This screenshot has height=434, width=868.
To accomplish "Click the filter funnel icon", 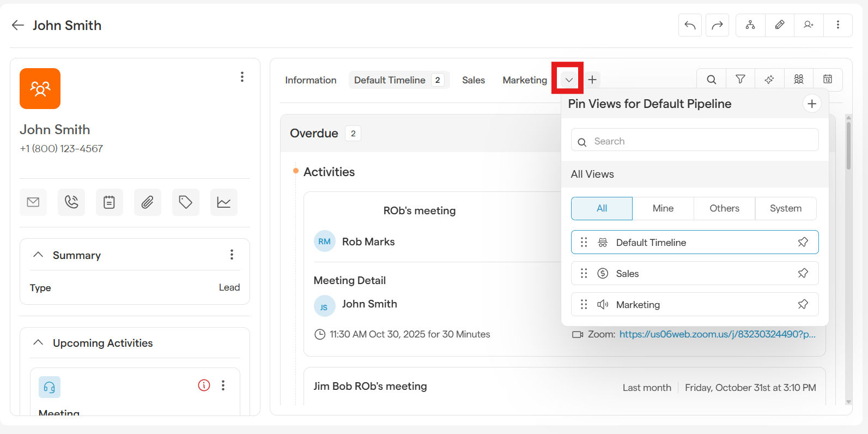I will 740,80.
